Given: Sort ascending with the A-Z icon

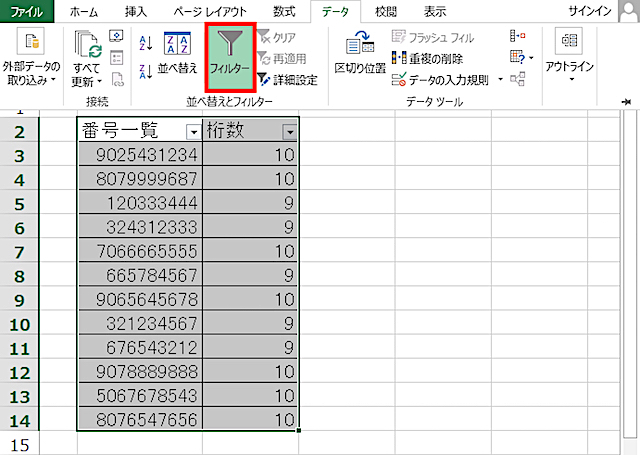Looking at the screenshot, I should pos(144,41).
